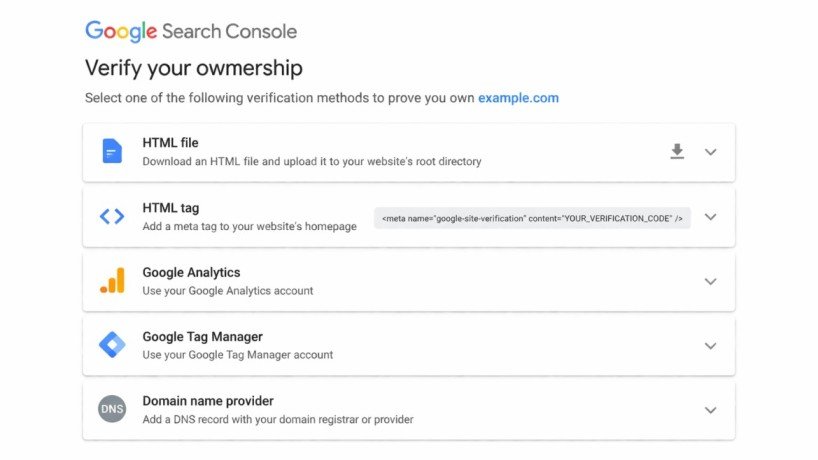Expand the HTML file method chevron
The height and width of the screenshot is (460, 818).
(x=711, y=152)
